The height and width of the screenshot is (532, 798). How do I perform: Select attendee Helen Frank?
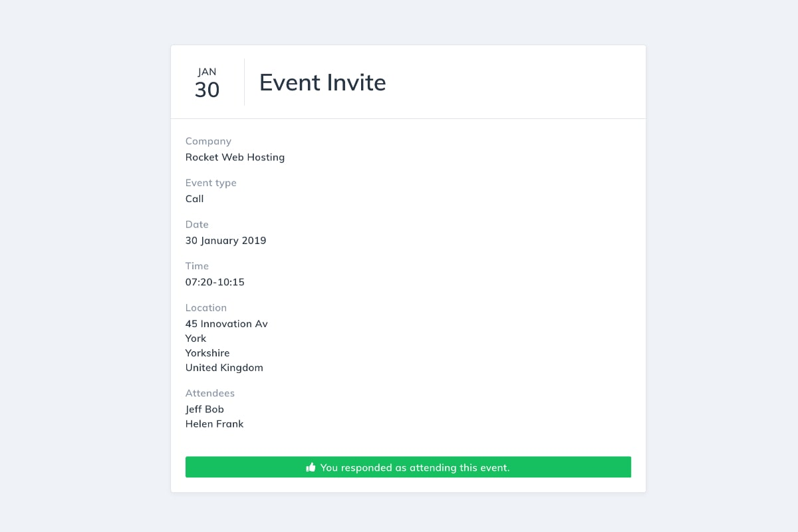pyautogui.click(x=214, y=424)
